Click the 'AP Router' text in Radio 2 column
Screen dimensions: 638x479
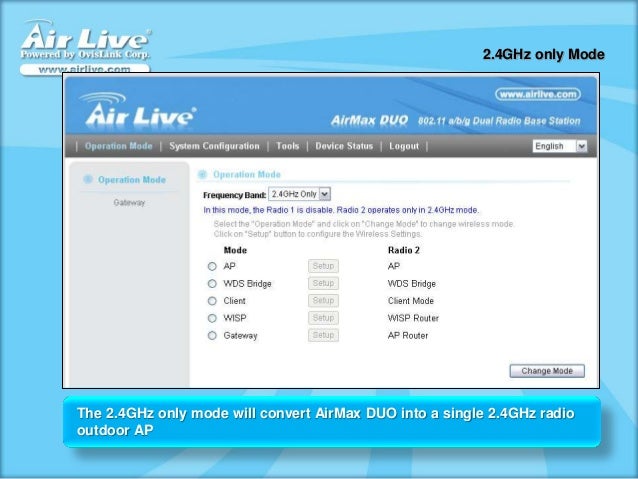coord(408,336)
